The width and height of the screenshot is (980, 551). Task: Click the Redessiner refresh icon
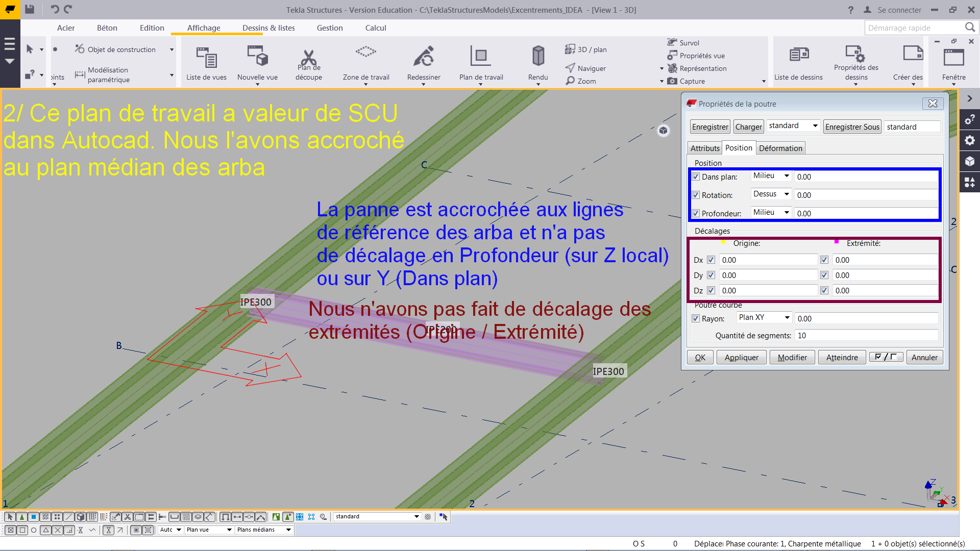tap(424, 56)
